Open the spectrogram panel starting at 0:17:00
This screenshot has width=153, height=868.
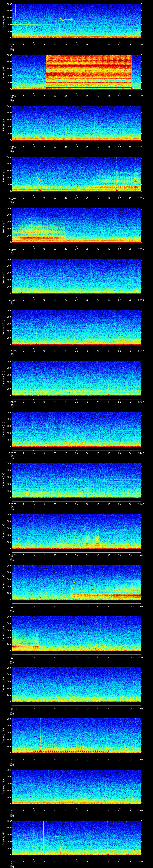click(x=76, y=174)
